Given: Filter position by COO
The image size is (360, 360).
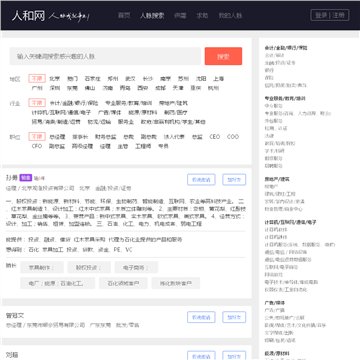Looking at the screenshot, I should [x=233, y=137].
